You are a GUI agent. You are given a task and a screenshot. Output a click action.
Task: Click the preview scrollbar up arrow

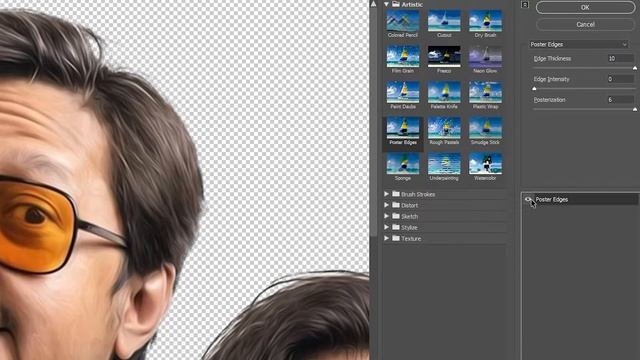(x=373, y=4)
